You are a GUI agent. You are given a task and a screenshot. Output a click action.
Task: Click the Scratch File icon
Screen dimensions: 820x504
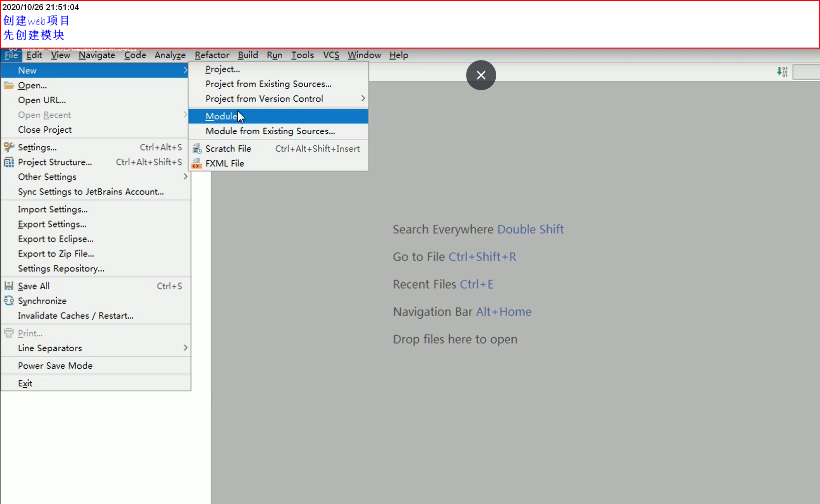[197, 148]
